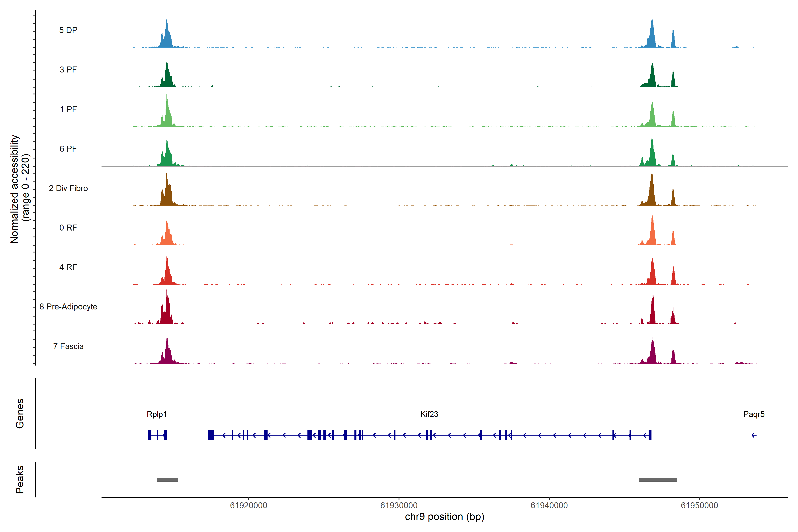Click the wide gray peak bar on right
This screenshot has width=798, height=532.
657,480
